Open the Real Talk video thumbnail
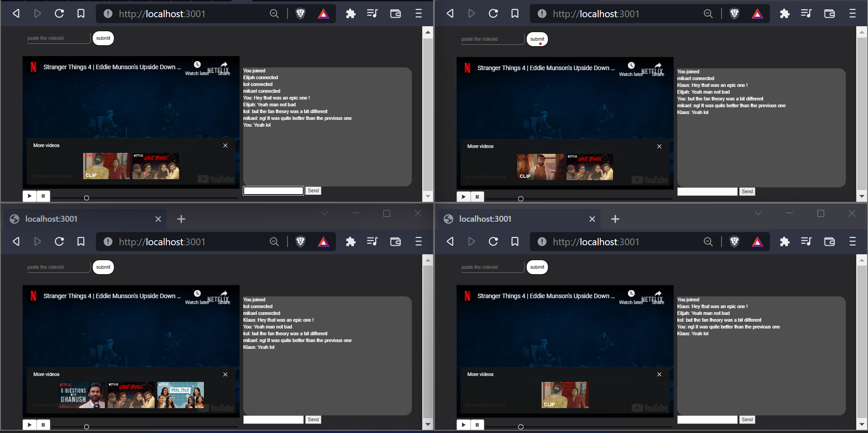Screen dimensions: 868x433 click(x=180, y=395)
